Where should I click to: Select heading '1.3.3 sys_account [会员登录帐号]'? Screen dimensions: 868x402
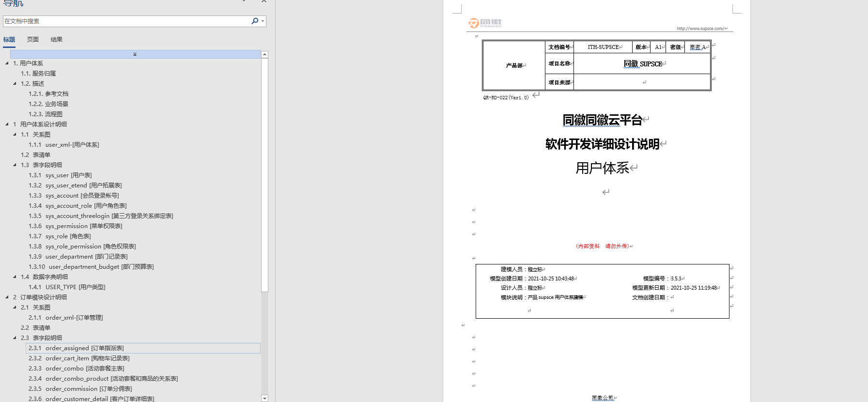tap(74, 196)
